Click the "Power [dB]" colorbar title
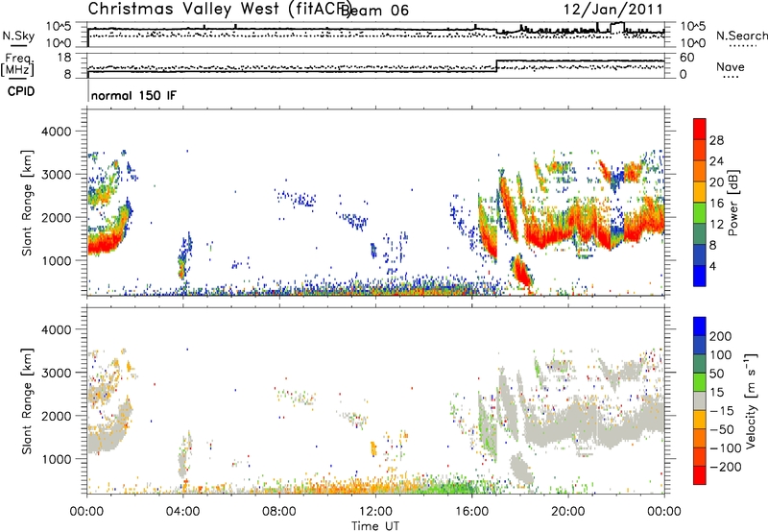The height and width of the screenshot is (532, 768). click(x=733, y=203)
